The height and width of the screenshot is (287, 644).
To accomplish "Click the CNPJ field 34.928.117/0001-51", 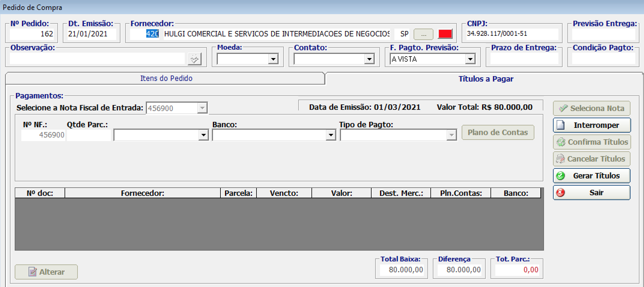I will point(512,34).
